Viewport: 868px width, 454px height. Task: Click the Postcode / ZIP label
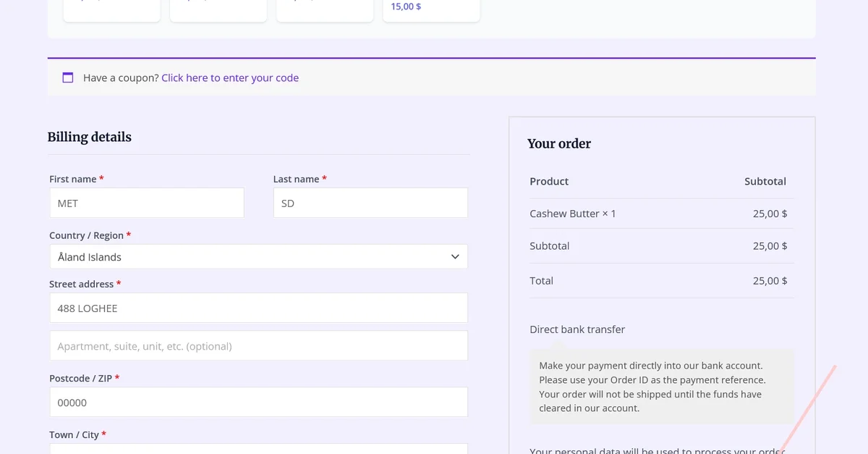80,379
